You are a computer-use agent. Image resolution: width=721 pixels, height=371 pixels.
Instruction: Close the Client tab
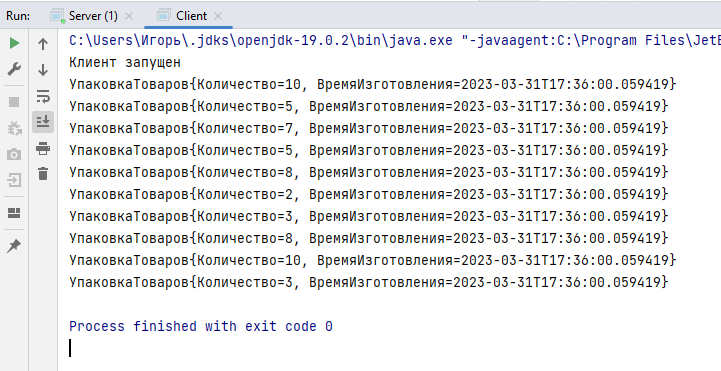coord(218,16)
